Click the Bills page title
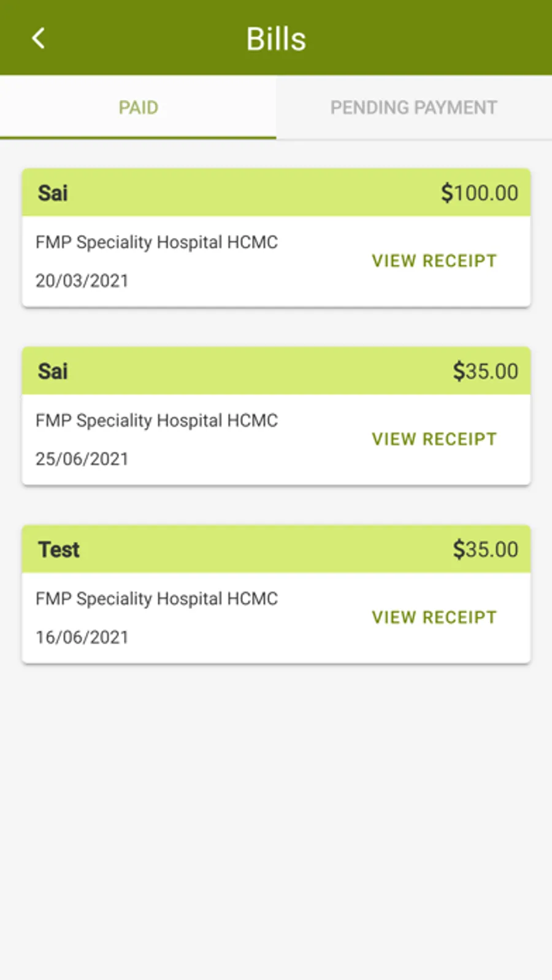552x980 pixels. (276, 39)
